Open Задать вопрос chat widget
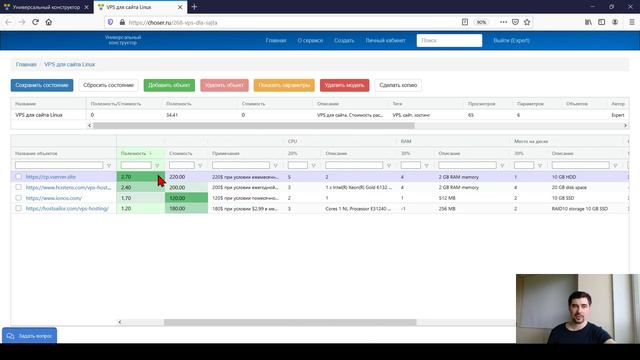 29,336
